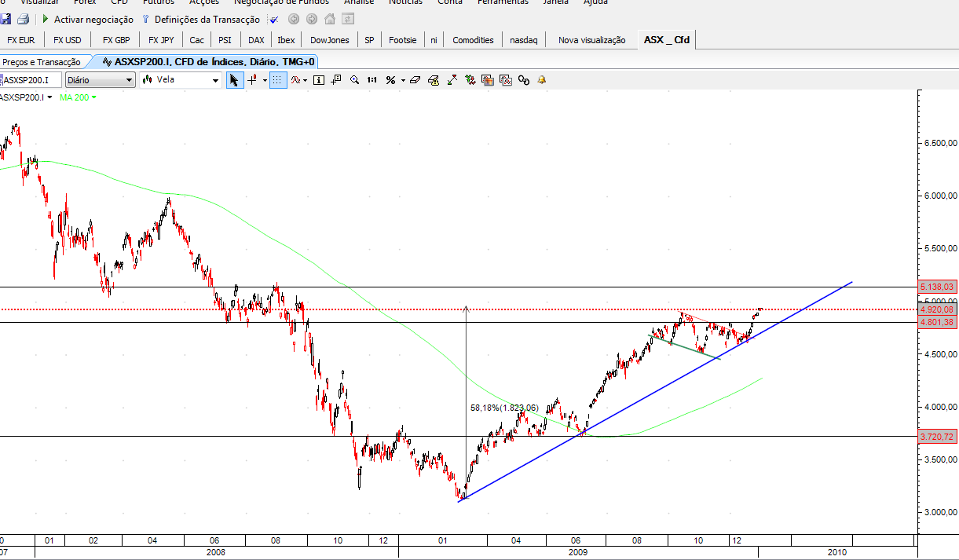Viewport: 959px width, 560px height.
Task: Save the workspace with the floppy disk icon
Action: coord(6,19)
